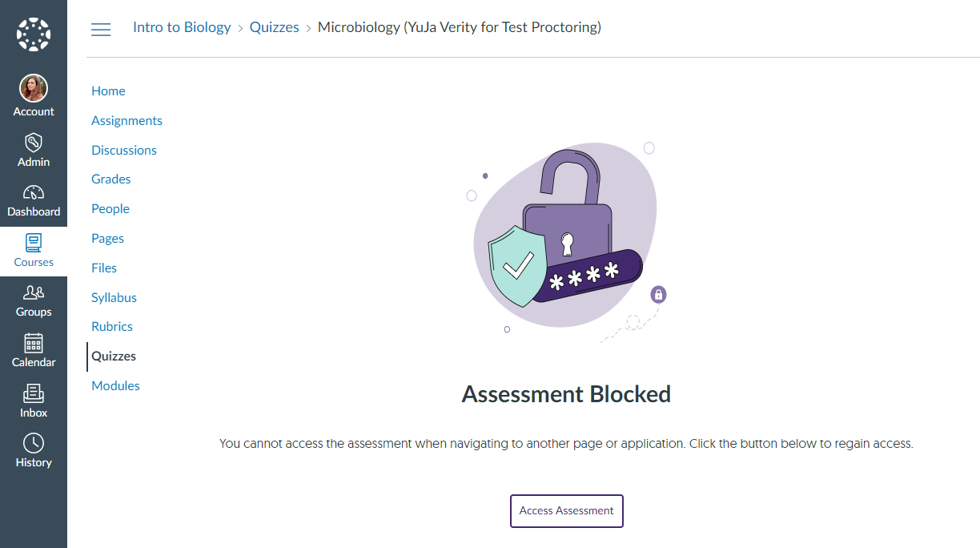Screen dimensions: 980x548
Task: Open the Courses book icon
Action: click(34, 243)
